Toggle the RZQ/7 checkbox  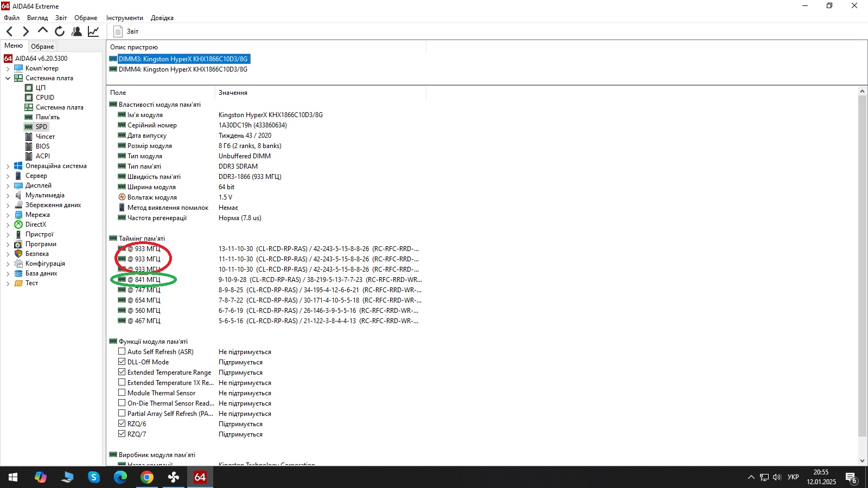point(122,434)
